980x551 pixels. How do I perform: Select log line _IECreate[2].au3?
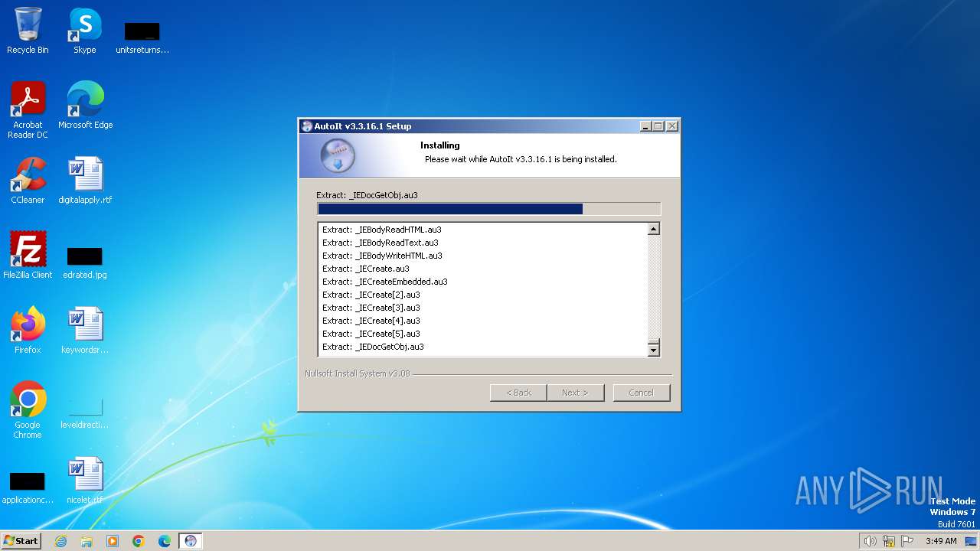pos(371,295)
